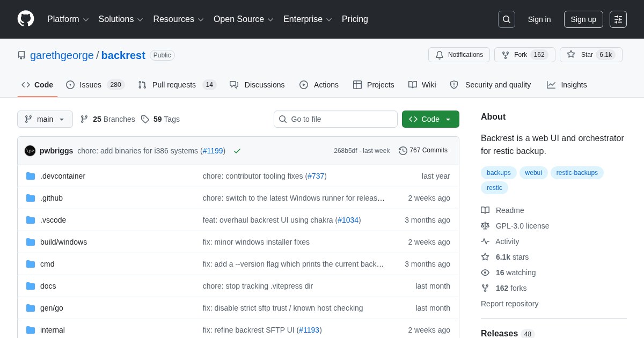Switch to the Issues tab
The height and width of the screenshot is (338, 644).
[x=96, y=85]
